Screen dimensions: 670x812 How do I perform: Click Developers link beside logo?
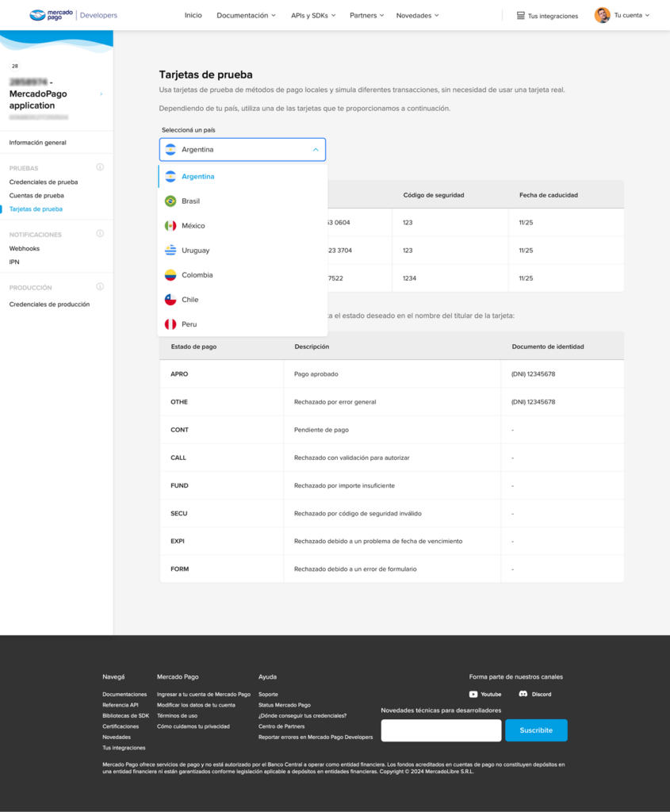(x=98, y=16)
